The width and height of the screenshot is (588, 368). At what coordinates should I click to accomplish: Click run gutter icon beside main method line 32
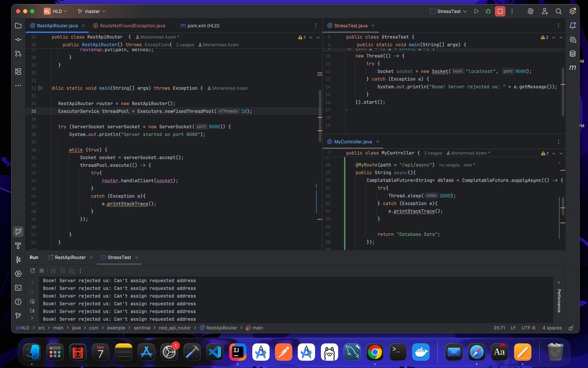(x=41, y=88)
